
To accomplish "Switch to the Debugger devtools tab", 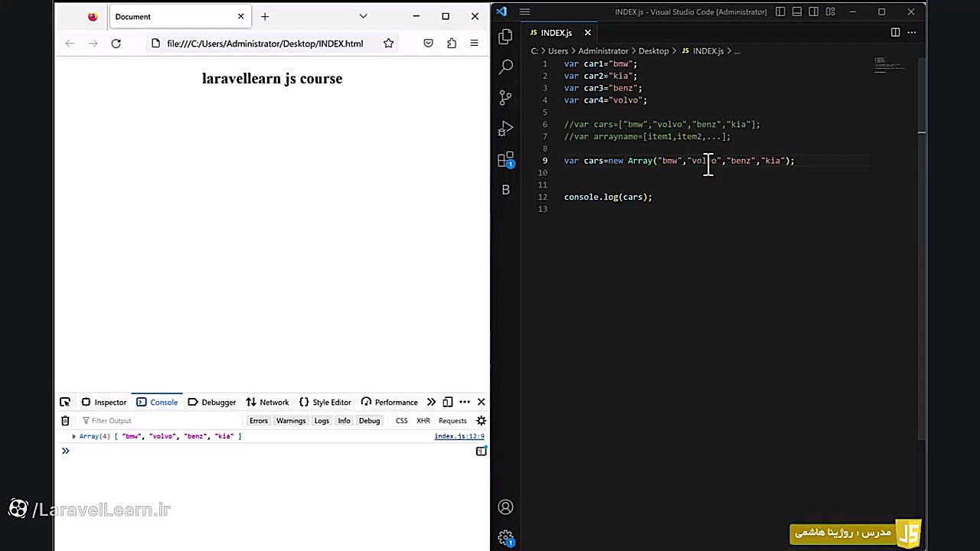I will (x=212, y=402).
